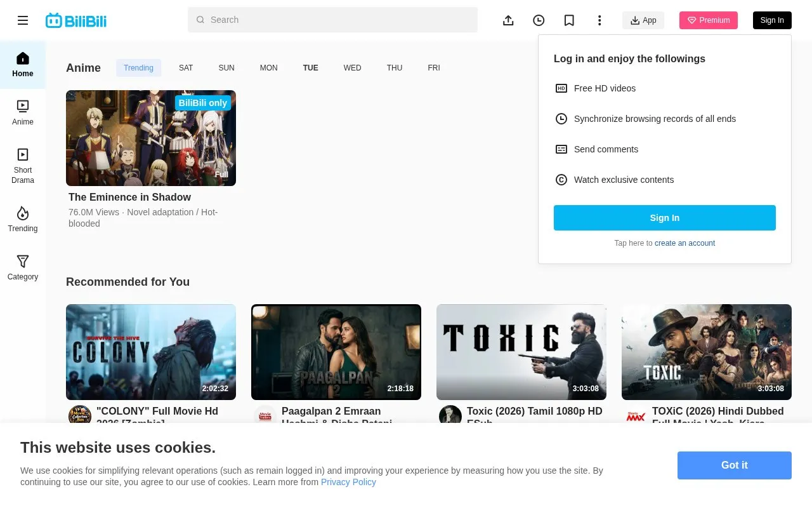Image resolution: width=812 pixels, height=508 pixels.
Task: Open the COLONY movie thumbnail
Action: pos(151,352)
